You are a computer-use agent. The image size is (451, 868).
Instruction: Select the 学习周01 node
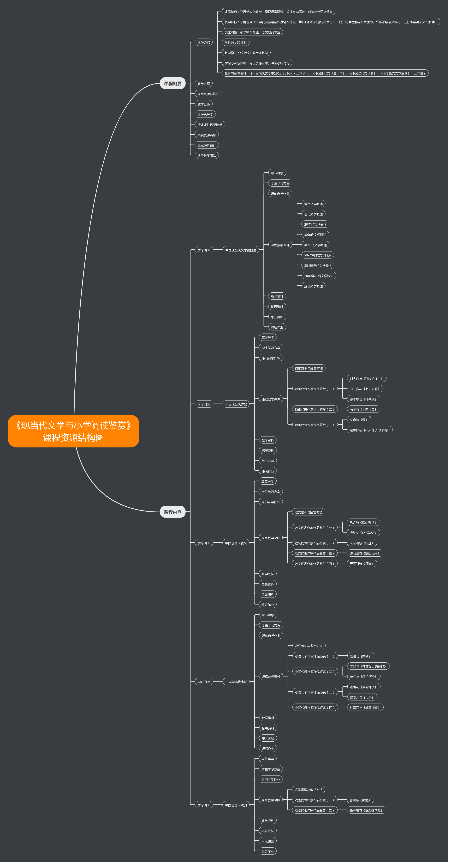204,250
